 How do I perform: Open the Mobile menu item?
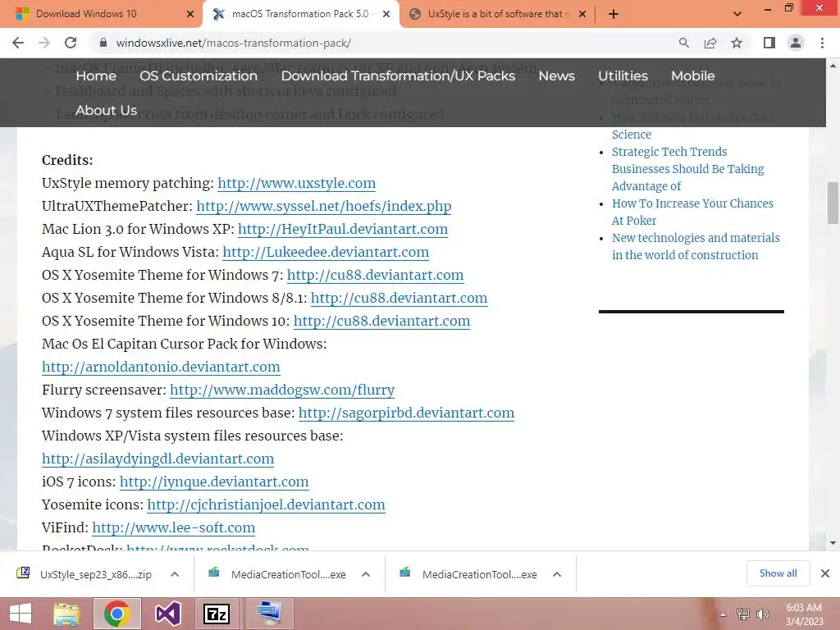[692, 76]
